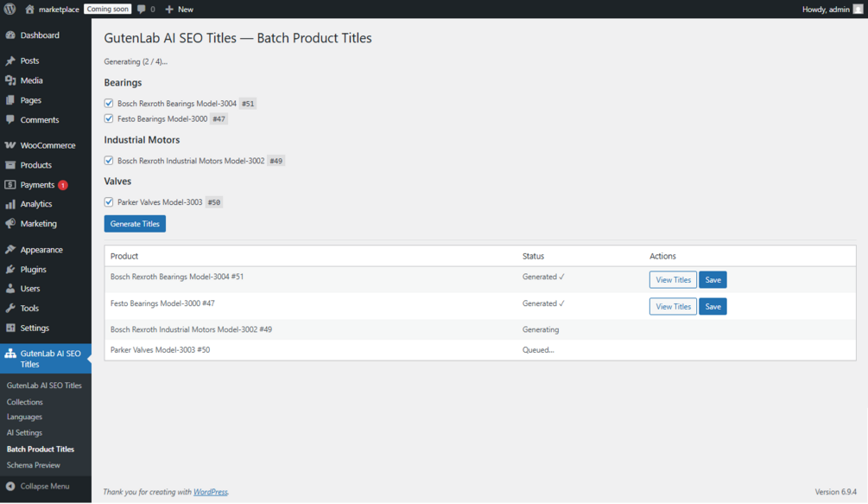Click the Collapse Menu arrow icon
The width and height of the screenshot is (868, 504).
pos(10,486)
